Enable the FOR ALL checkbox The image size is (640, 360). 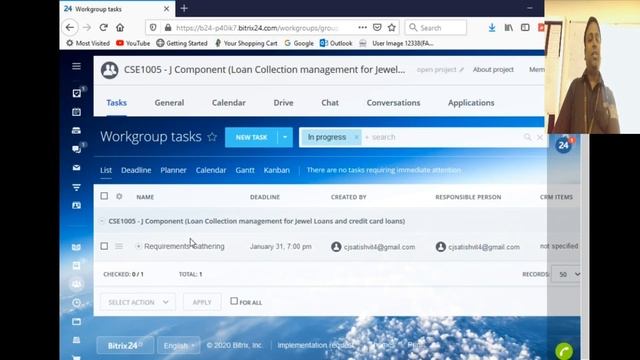point(234,301)
